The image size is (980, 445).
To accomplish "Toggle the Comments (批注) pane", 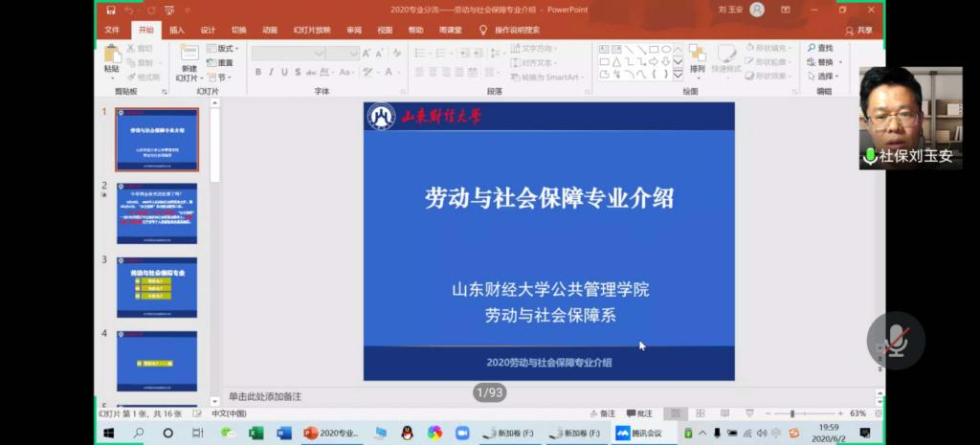I will pos(639,413).
